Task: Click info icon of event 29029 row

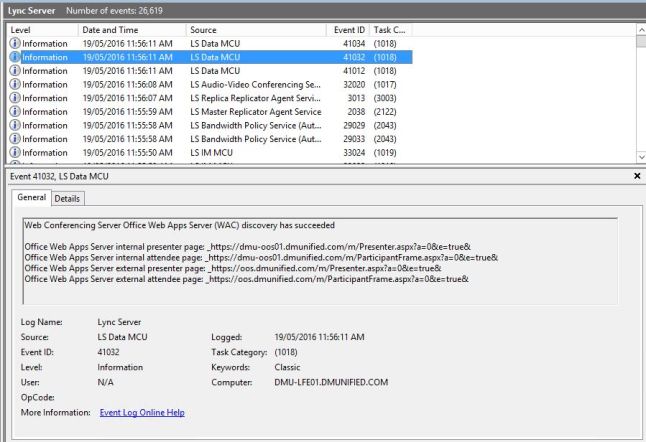Action: click(x=15, y=125)
